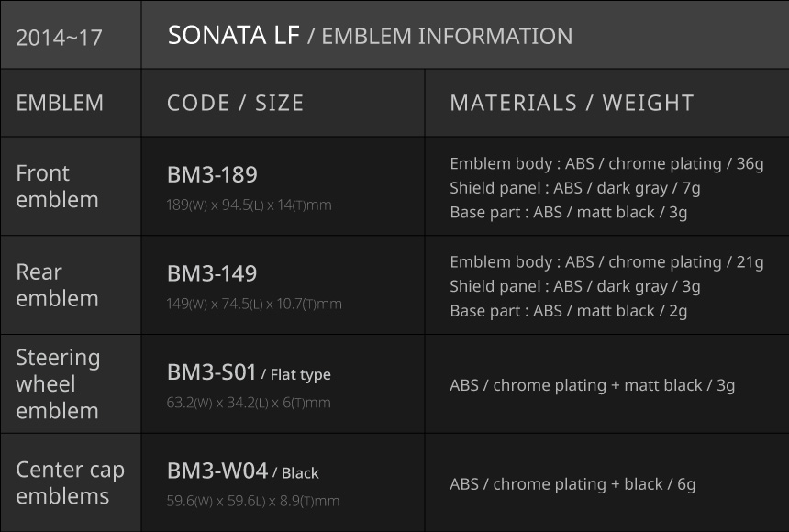
Task: Click the BM3-189 code
Action: click(x=212, y=174)
